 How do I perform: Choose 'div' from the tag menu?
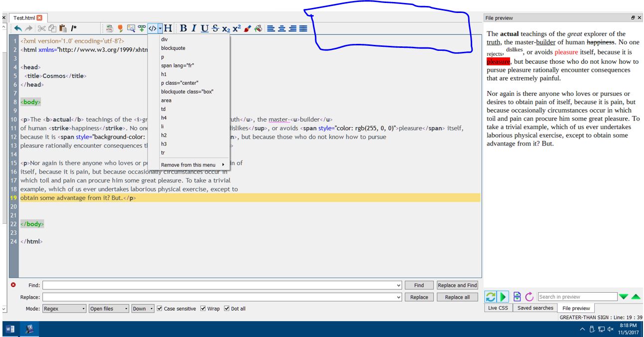(164, 39)
